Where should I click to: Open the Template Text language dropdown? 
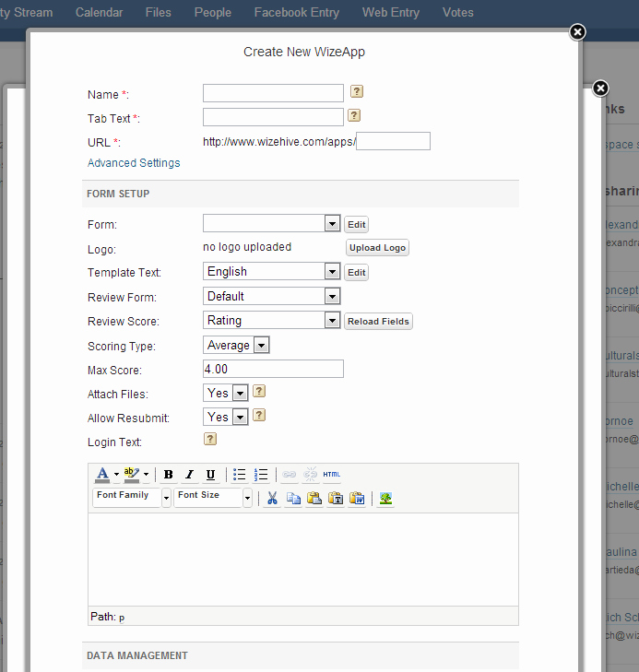[271, 271]
